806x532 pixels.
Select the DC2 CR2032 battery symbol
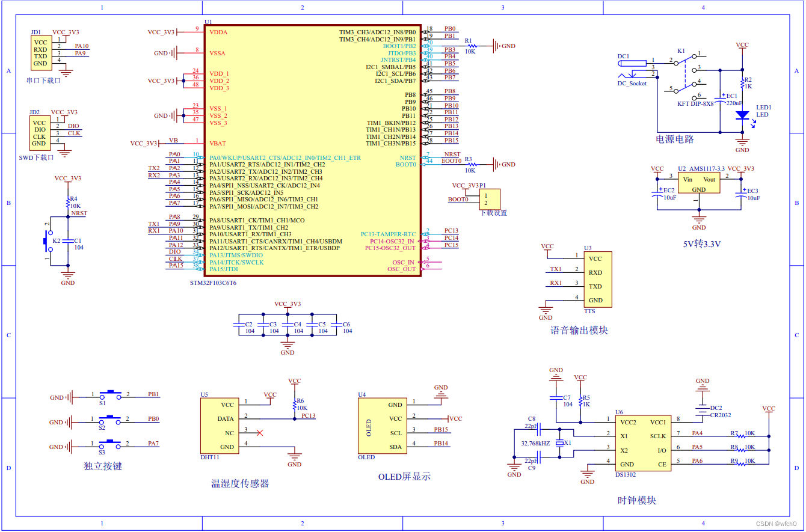tap(702, 411)
